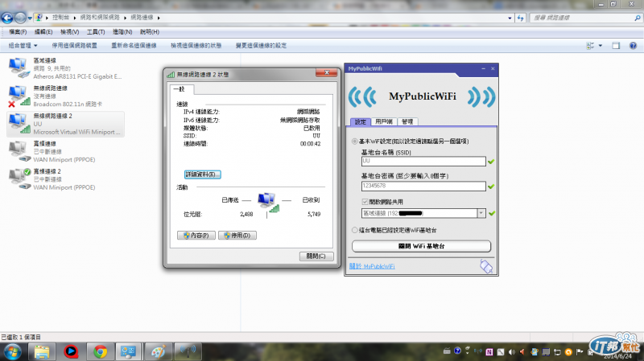
Task: Click the 基地台密碼 input field
Action: point(423,186)
